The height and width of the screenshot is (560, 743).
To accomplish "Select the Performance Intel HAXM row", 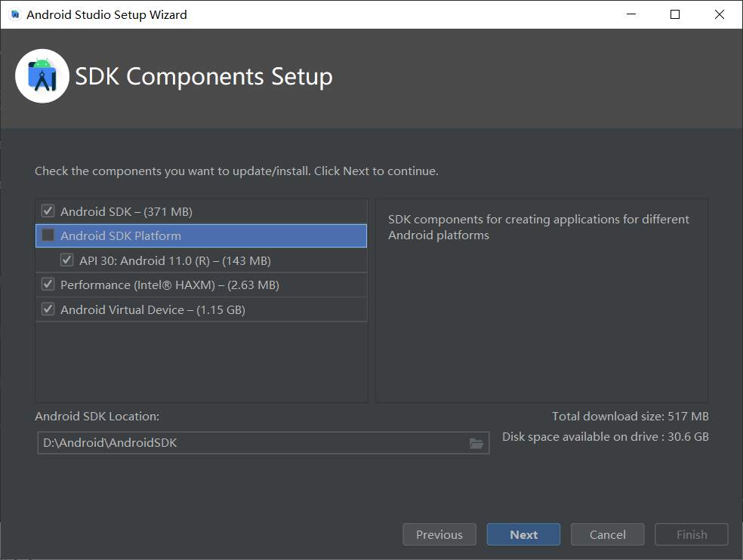I will coord(202,285).
